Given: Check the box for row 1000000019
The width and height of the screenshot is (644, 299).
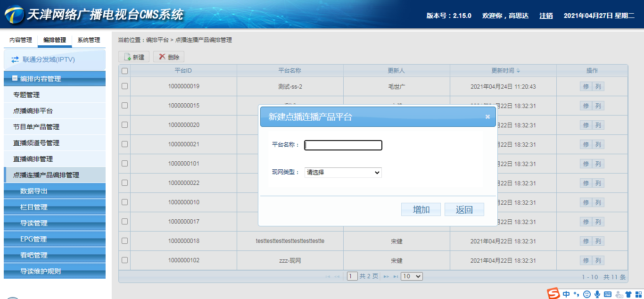Looking at the screenshot, I should pos(124,86).
